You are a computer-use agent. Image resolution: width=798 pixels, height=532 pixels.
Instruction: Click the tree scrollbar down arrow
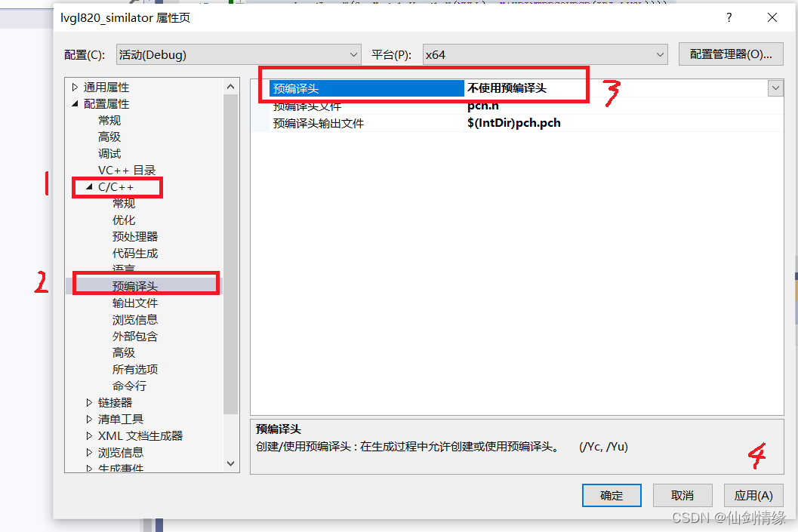[x=230, y=463]
